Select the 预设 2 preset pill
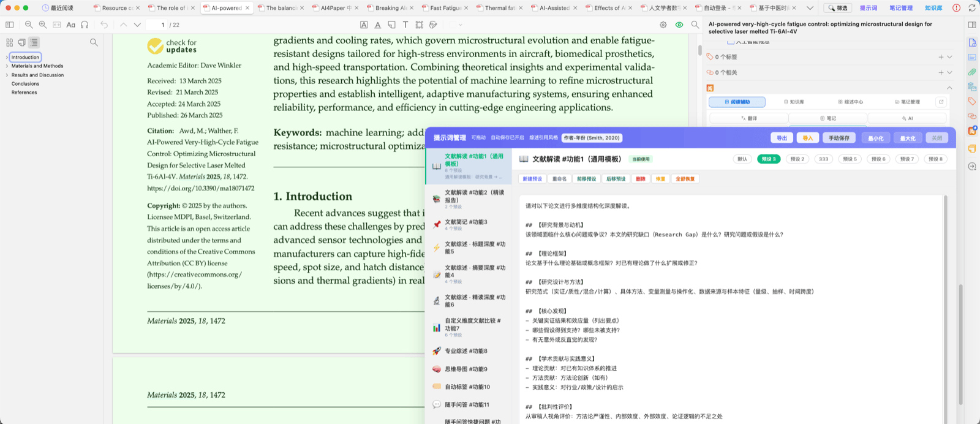The image size is (980, 424). [x=797, y=159]
